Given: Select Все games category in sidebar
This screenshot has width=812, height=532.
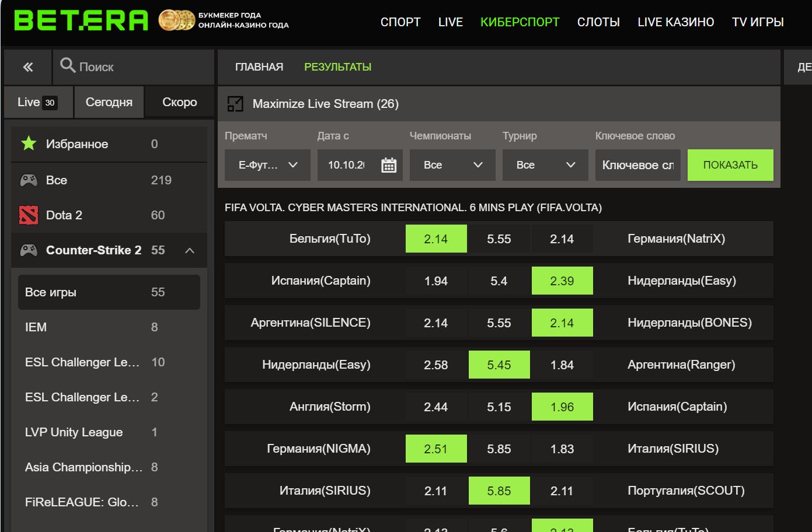Looking at the screenshot, I should pyautogui.click(x=109, y=180).
